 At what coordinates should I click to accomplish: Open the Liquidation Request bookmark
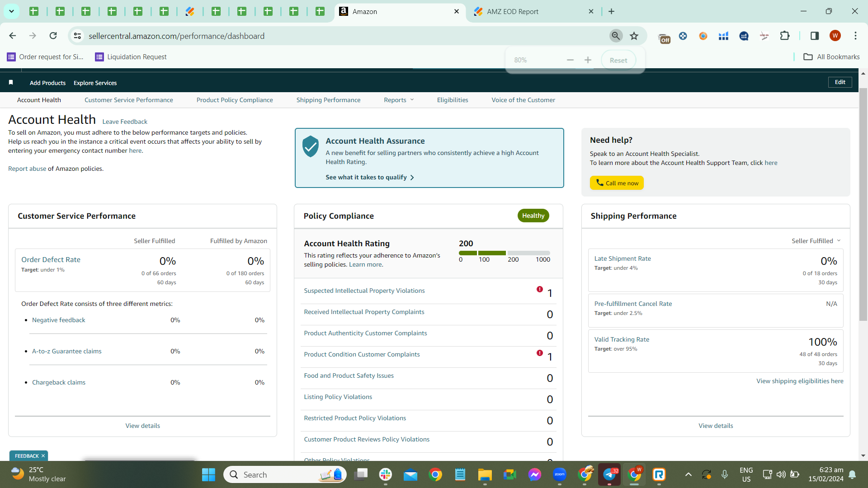(131, 57)
